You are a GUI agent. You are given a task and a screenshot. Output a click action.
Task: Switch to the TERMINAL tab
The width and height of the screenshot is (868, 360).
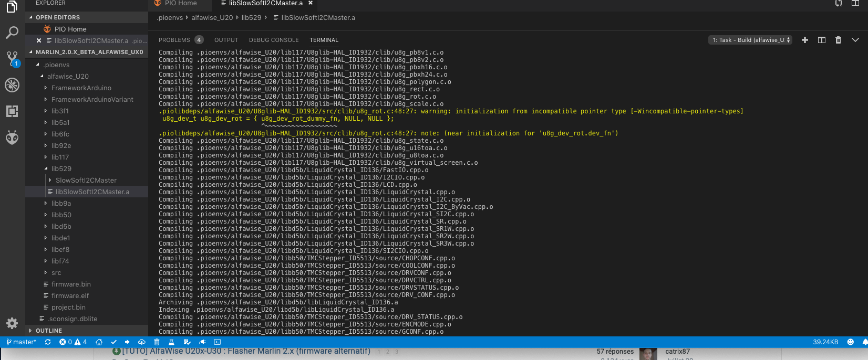[324, 40]
